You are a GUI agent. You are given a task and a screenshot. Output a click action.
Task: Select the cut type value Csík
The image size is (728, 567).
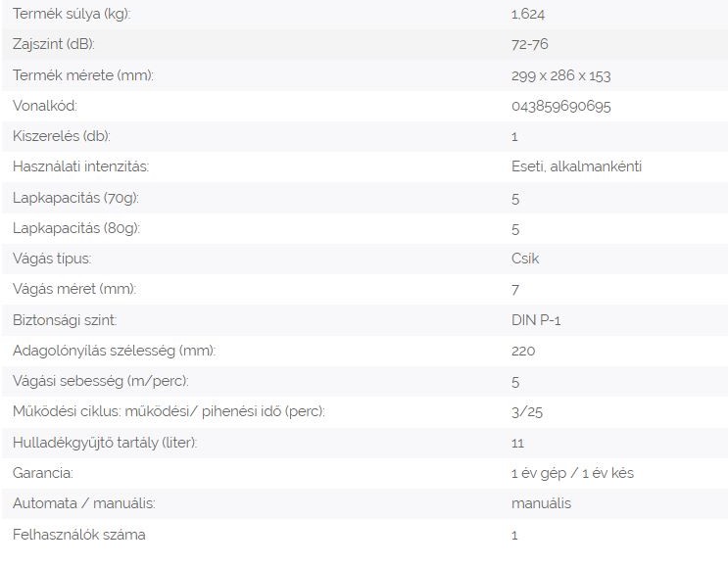coord(525,259)
